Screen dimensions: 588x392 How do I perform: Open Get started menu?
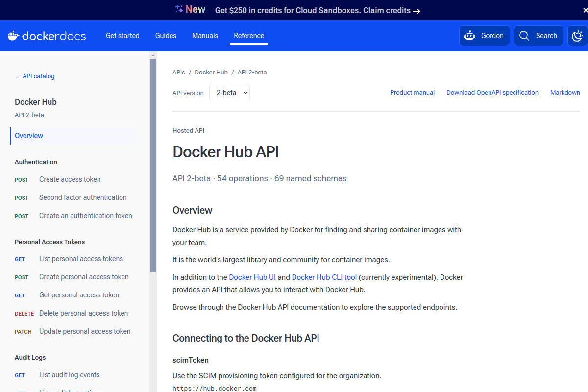(122, 36)
